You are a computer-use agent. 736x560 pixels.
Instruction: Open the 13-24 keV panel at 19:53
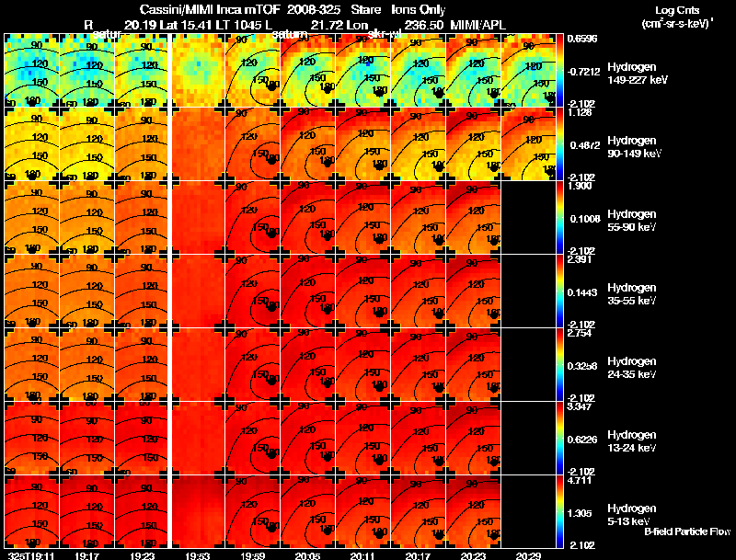click(x=197, y=439)
